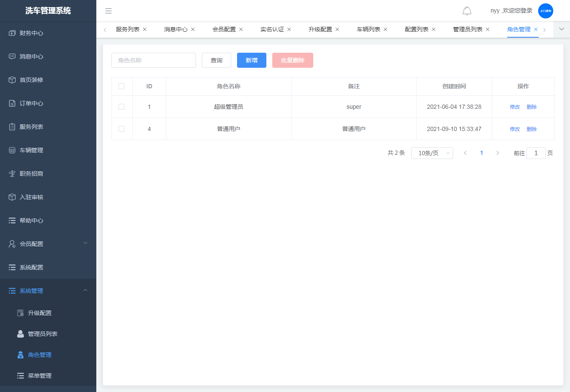Screen dimensions: 570x392
Task: Select the checkbox for 普通用户 row
Action: (121, 129)
